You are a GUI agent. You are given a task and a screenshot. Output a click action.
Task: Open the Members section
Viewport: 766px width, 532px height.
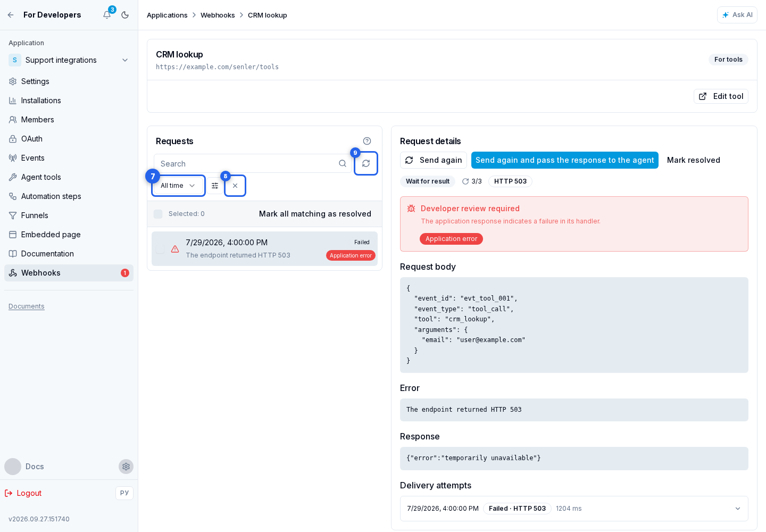(x=69, y=120)
